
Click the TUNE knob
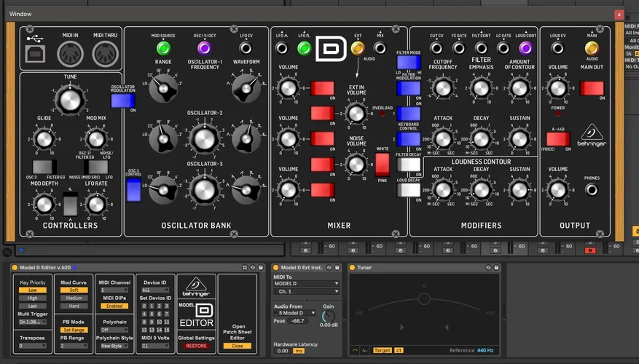pos(70,100)
